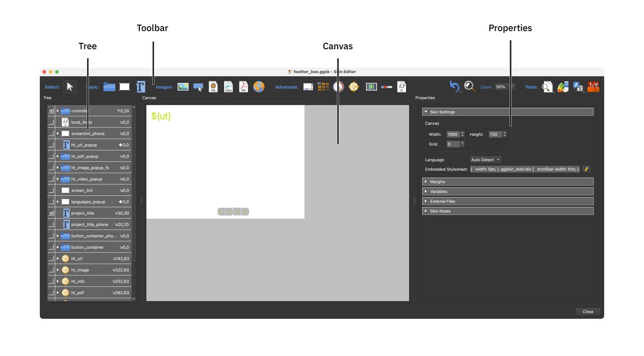Image resolution: width=644 pixels, height=356 pixels.
Task: Click the Close button
Action: click(587, 311)
